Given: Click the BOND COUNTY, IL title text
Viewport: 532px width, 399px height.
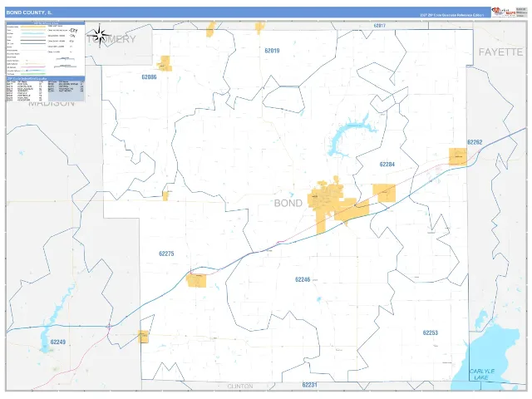Looking at the screenshot, I should [29, 12].
